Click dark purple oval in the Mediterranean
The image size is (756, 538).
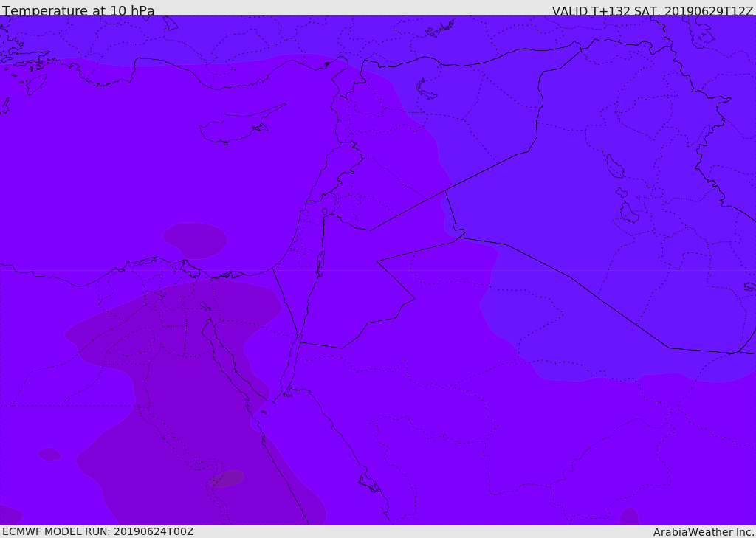(x=195, y=240)
